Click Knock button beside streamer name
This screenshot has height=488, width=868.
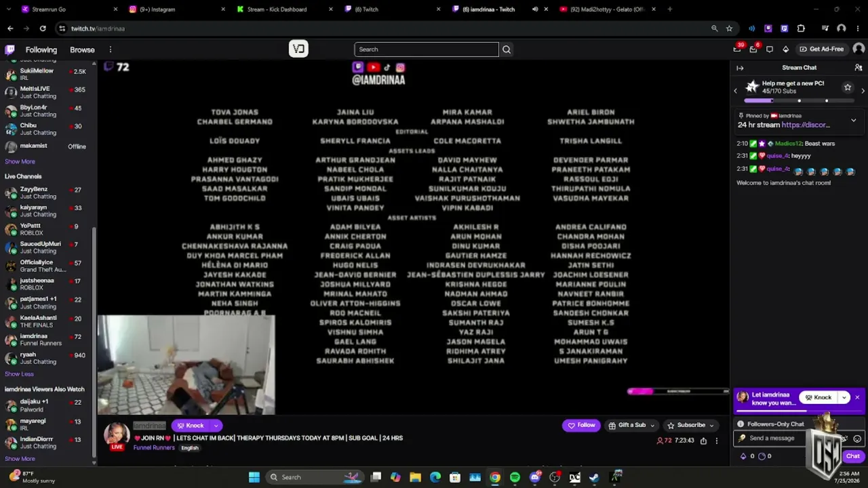point(191,426)
